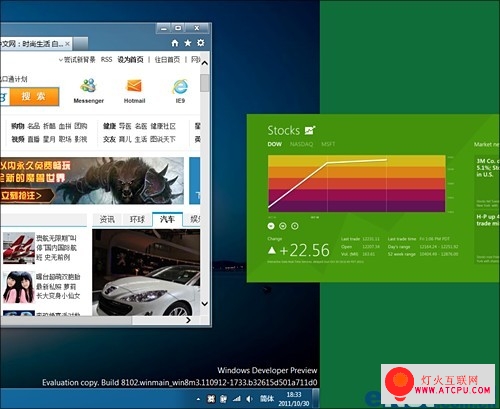Viewport: 500px width, 409px height.
Task: Click the 设为首页 link
Action: pyautogui.click(x=130, y=60)
